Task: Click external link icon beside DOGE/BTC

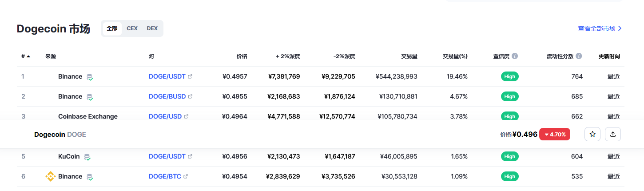Action: [186, 176]
